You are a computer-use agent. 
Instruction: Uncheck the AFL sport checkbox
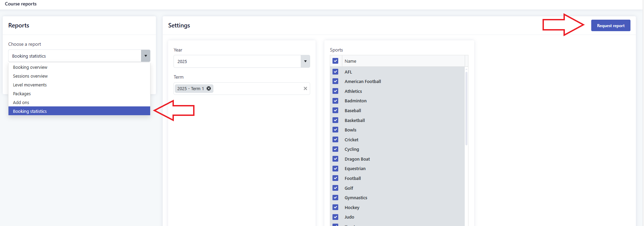[335, 72]
